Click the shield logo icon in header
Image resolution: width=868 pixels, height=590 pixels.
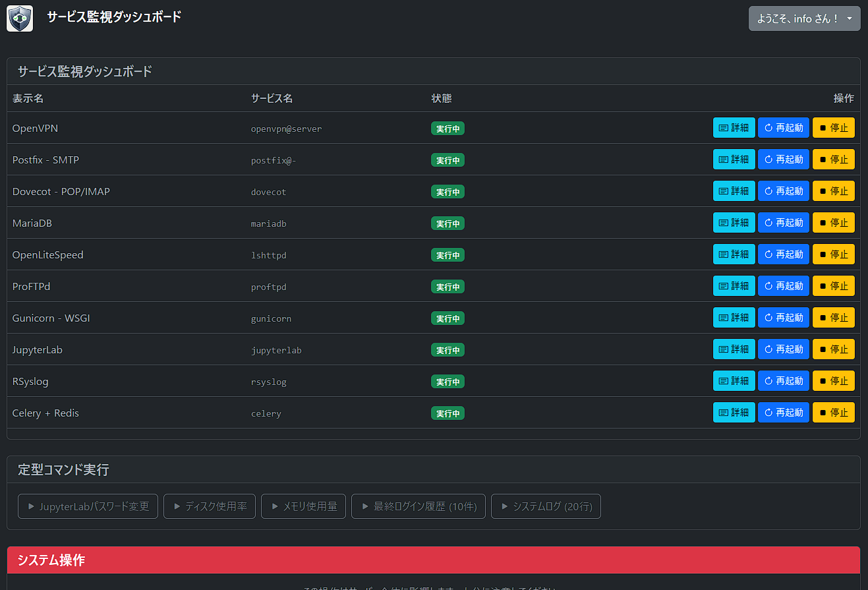[20, 18]
